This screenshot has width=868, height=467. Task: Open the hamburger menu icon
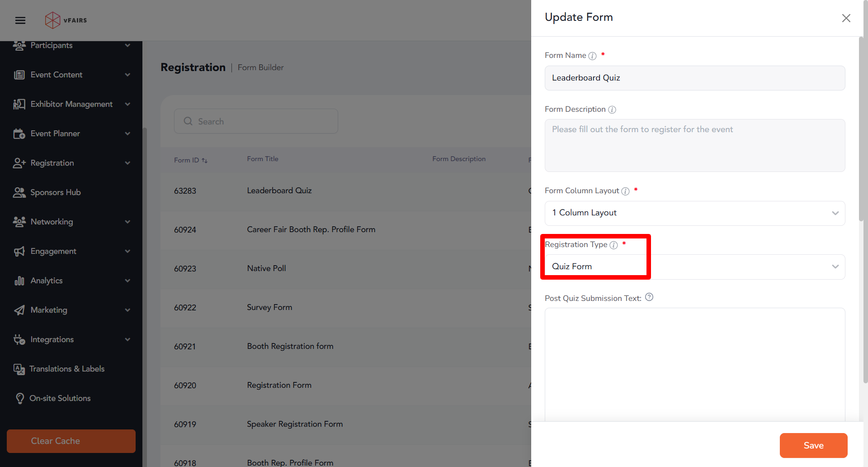click(x=20, y=20)
